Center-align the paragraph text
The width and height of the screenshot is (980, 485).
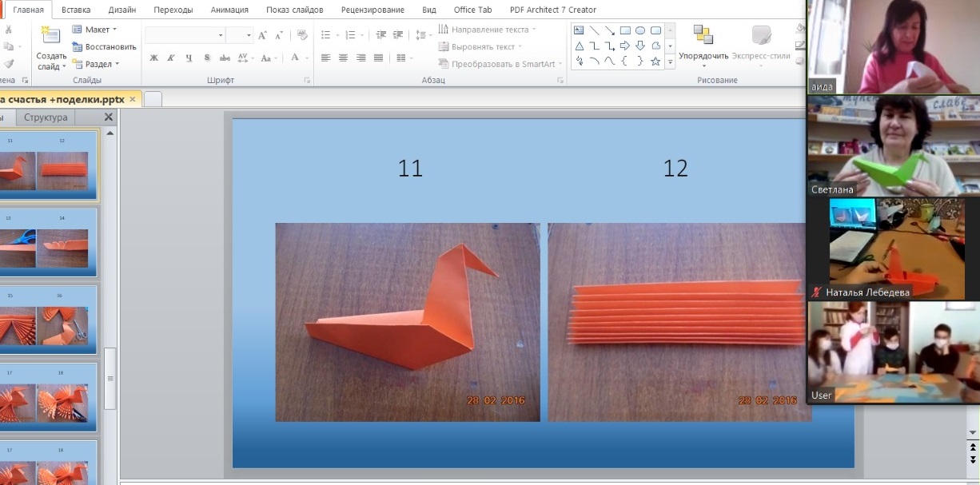[343, 58]
